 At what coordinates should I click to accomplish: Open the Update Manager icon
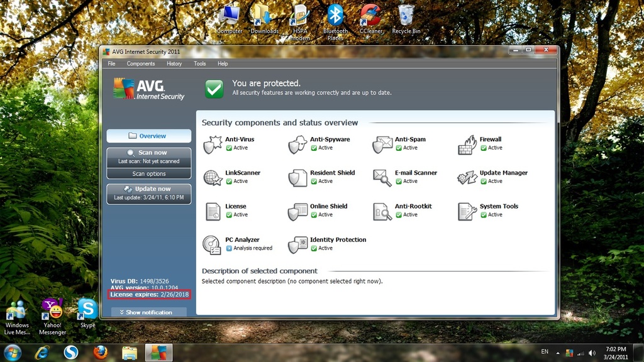pyautogui.click(x=467, y=178)
